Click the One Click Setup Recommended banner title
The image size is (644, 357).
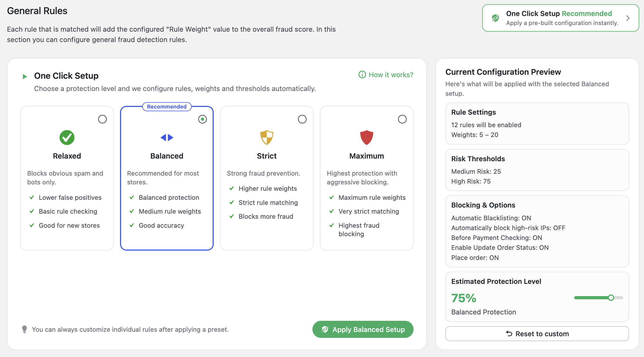pyautogui.click(x=559, y=14)
